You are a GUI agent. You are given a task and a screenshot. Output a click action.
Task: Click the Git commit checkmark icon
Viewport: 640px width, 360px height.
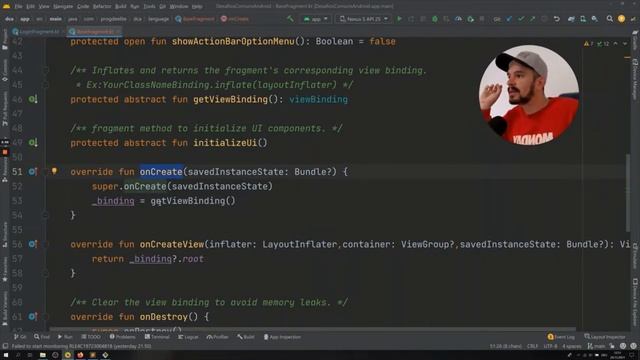521,19
